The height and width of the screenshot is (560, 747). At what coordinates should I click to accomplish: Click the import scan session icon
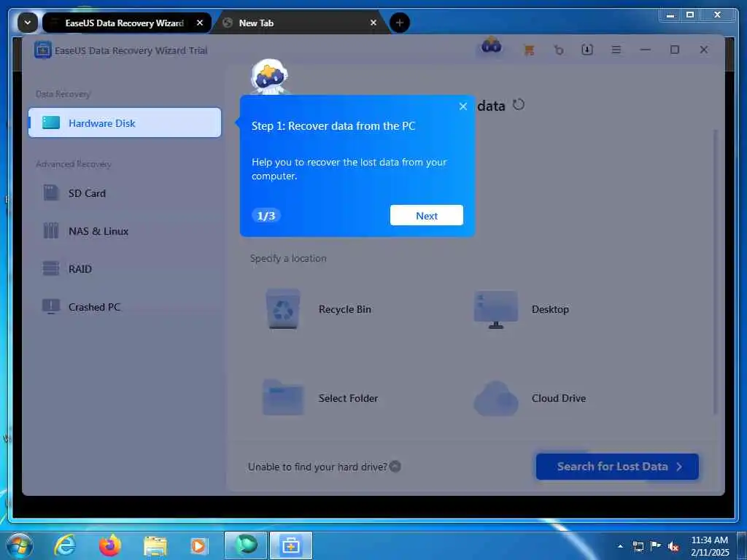point(587,50)
